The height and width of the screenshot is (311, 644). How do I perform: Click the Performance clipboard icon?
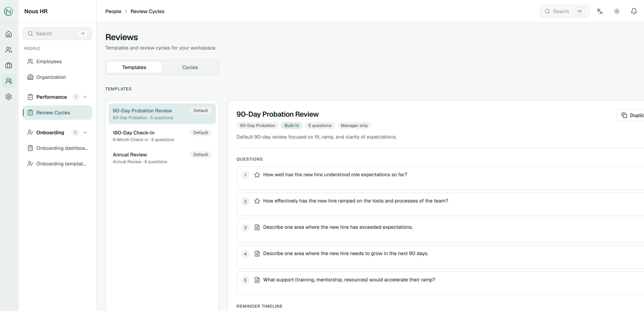coord(30,97)
